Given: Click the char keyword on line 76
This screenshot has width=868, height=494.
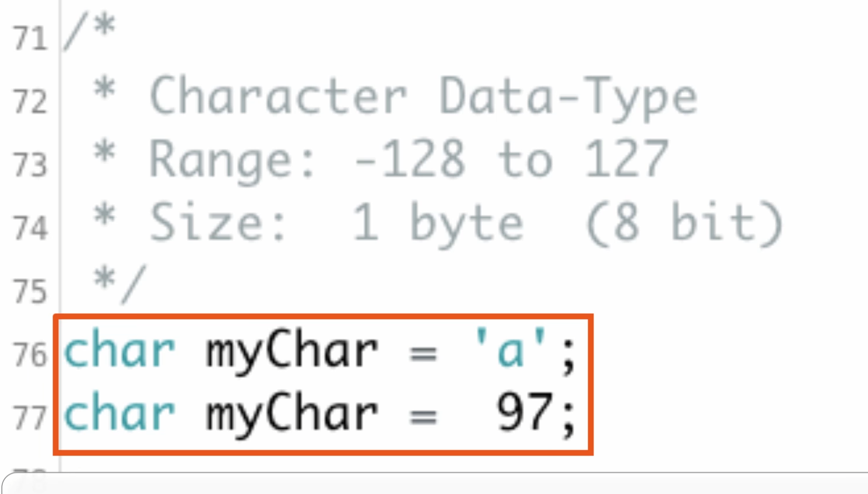Looking at the screenshot, I should click(x=119, y=351).
